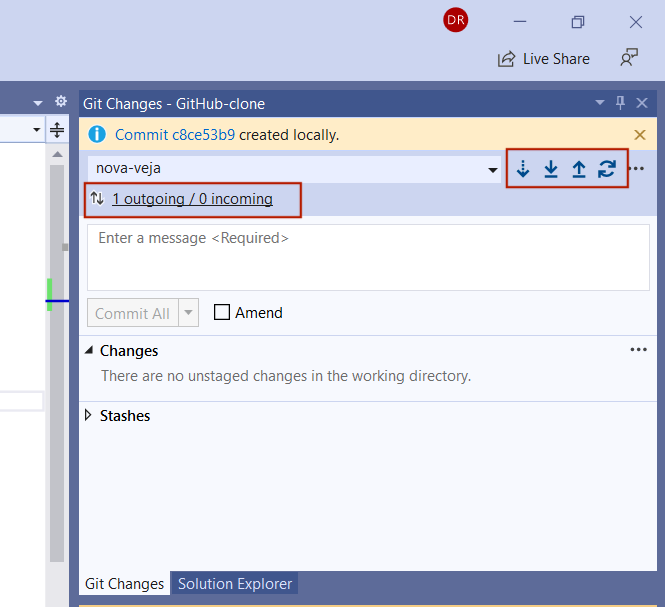Open the nova-veja branch dropdown
This screenshot has width=665, height=607.
[x=493, y=170]
